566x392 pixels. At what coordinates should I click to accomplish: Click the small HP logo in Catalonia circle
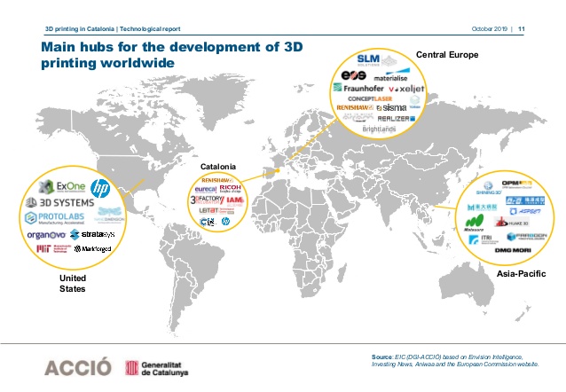coord(225,221)
